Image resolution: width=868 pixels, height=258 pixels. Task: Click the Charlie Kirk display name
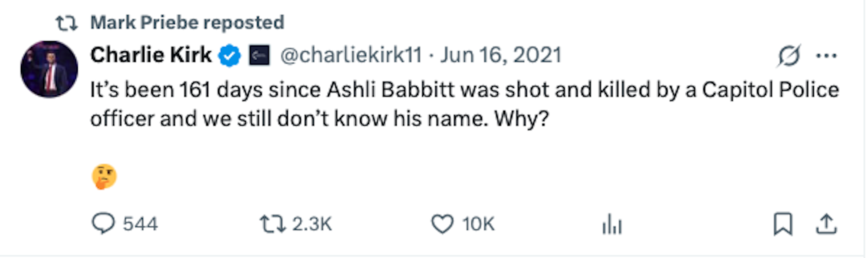(x=151, y=55)
